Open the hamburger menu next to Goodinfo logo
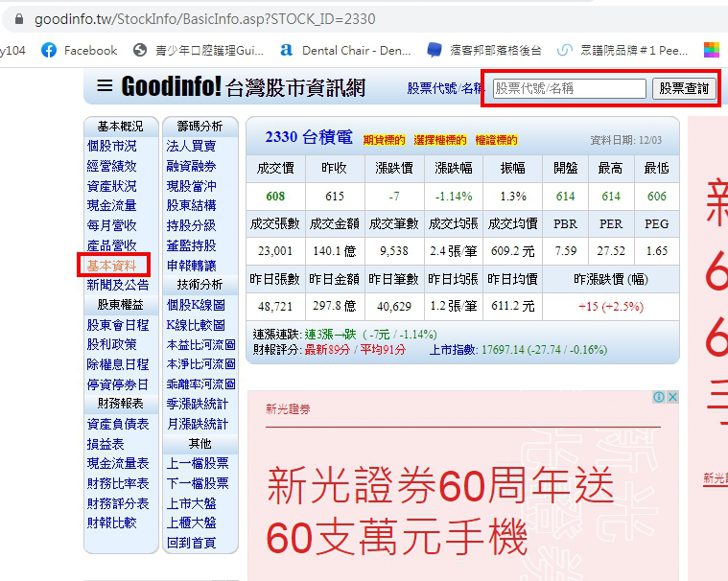The width and height of the screenshot is (728, 581). [x=105, y=85]
